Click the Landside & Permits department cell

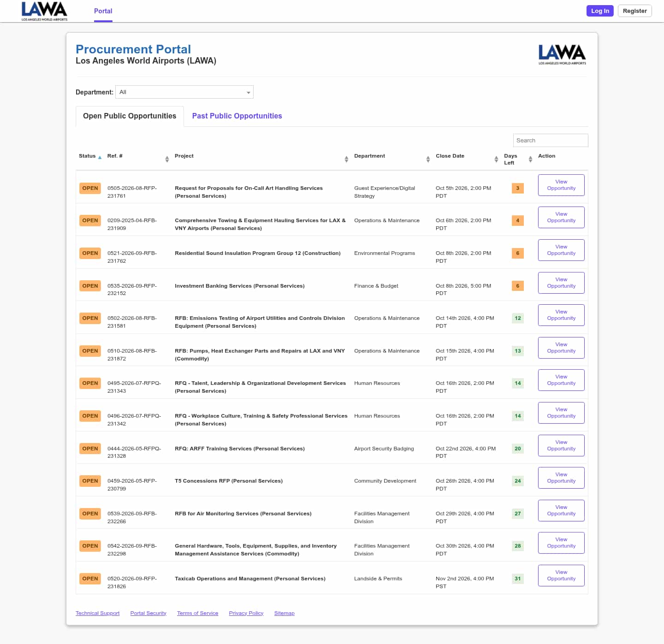(x=378, y=579)
